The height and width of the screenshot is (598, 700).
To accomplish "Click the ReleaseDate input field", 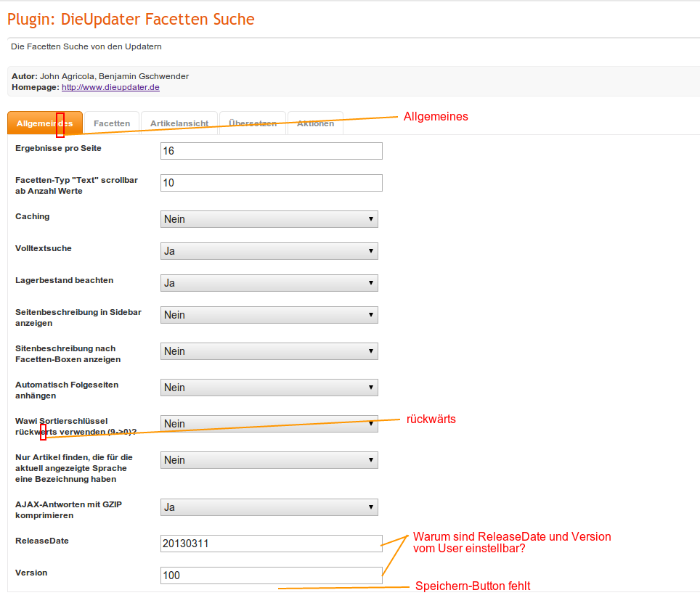I will click(272, 544).
